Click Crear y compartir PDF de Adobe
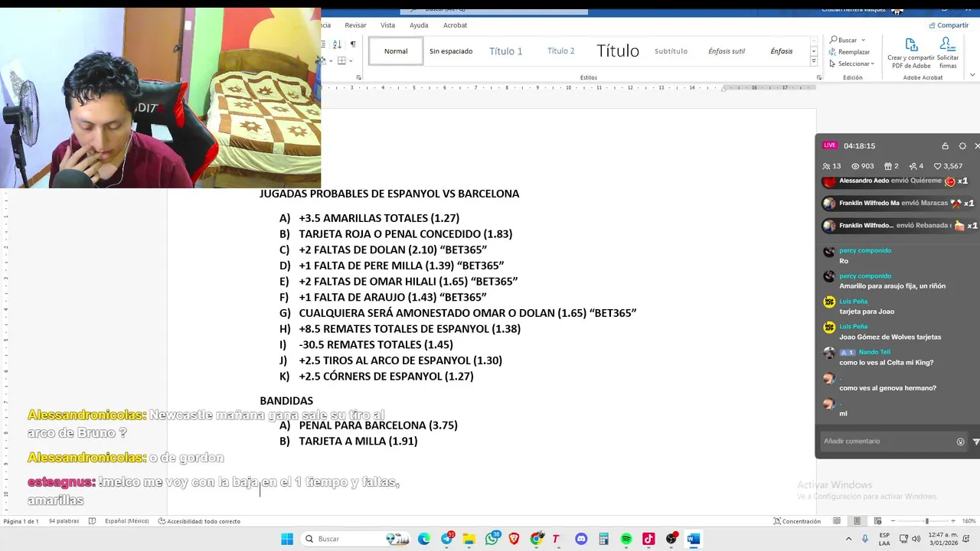Screen dimensions: 980x551 pos(911,54)
